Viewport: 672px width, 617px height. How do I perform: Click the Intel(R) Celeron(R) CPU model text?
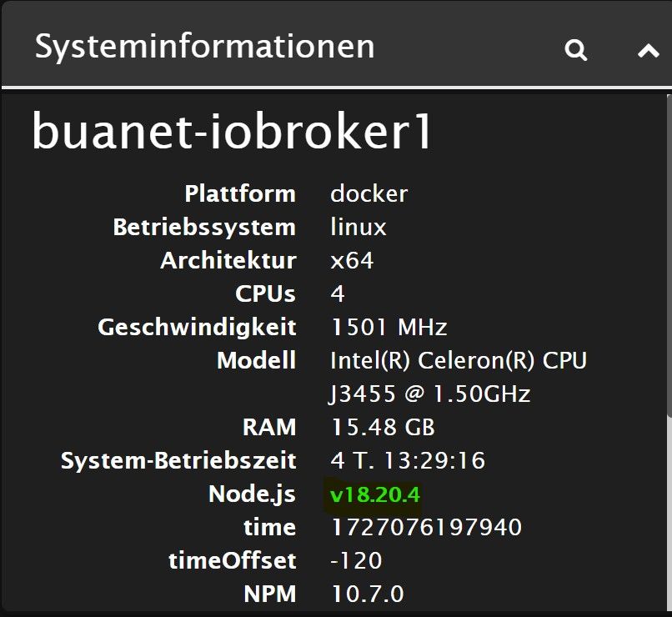[x=459, y=361]
